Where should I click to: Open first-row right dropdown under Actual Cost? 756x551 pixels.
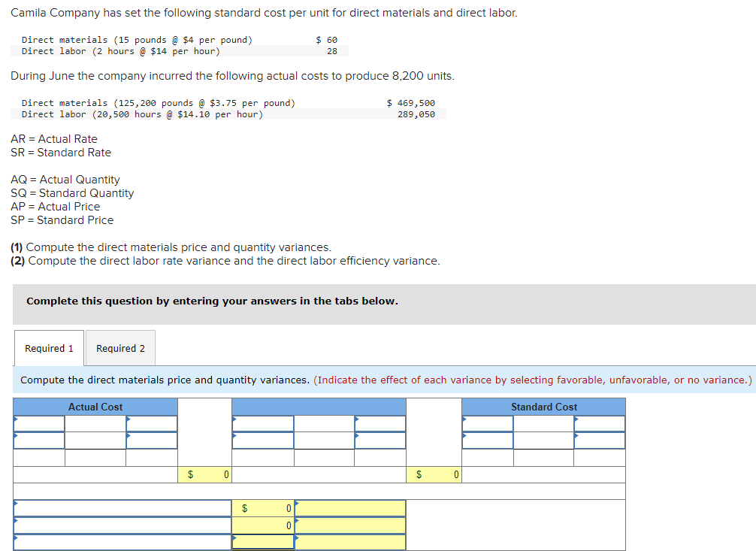click(x=152, y=424)
